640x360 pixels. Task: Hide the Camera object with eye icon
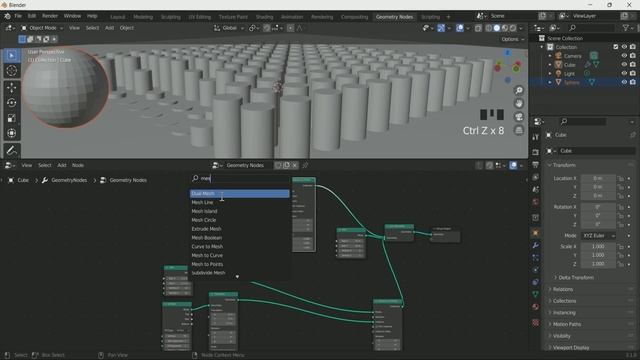(x=624, y=56)
